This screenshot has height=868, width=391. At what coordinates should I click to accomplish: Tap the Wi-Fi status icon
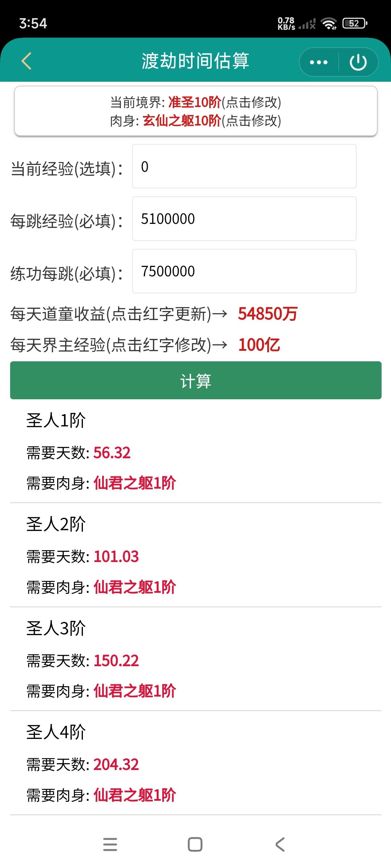click(329, 24)
